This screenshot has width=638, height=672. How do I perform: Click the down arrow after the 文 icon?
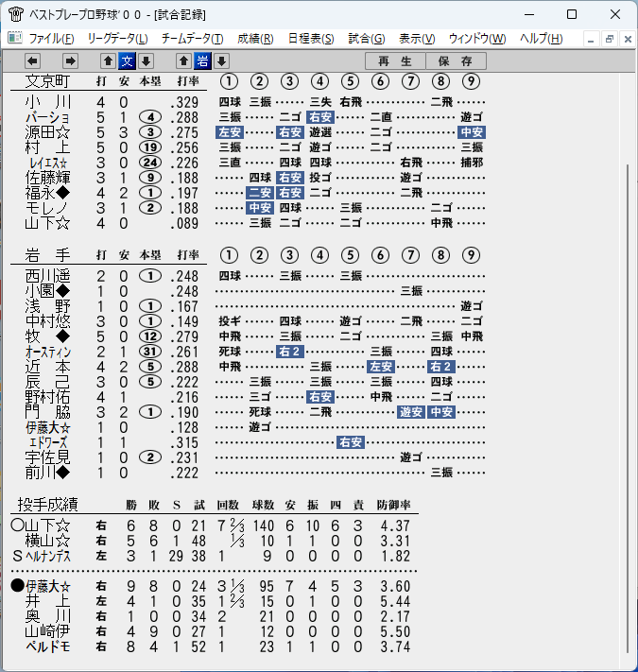147,61
